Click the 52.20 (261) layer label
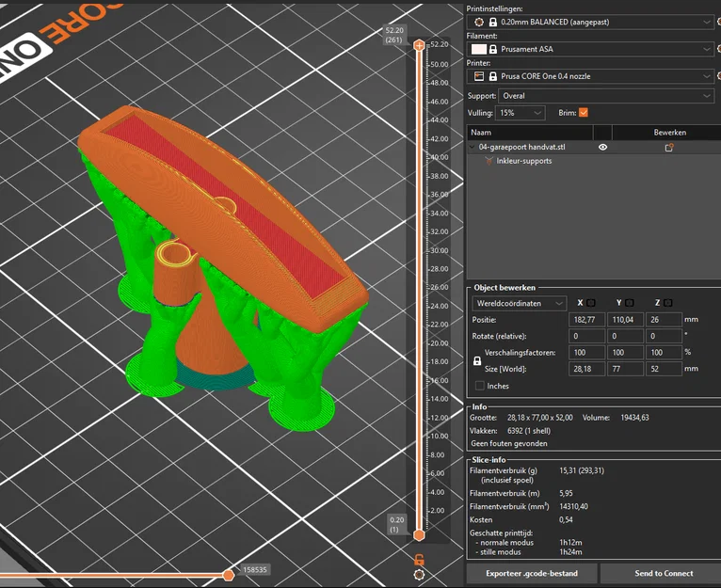721x588 pixels. 394,35
